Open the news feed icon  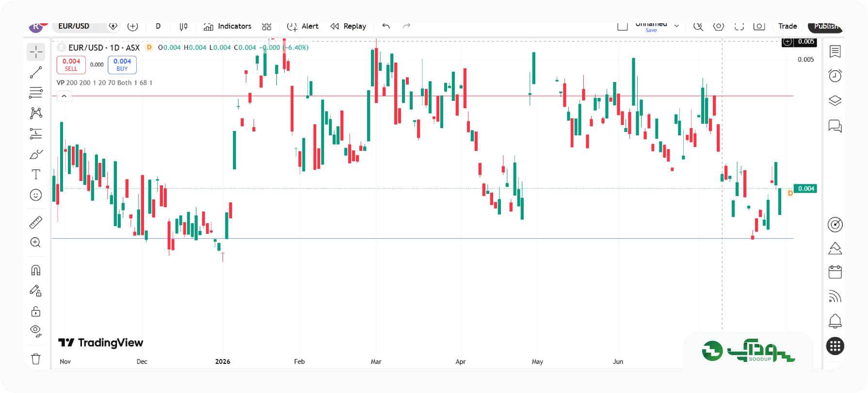click(835, 296)
